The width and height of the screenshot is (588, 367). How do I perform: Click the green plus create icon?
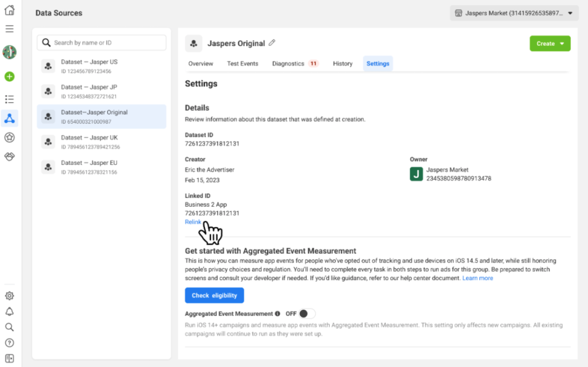pyautogui.click(x=9, y=77)
